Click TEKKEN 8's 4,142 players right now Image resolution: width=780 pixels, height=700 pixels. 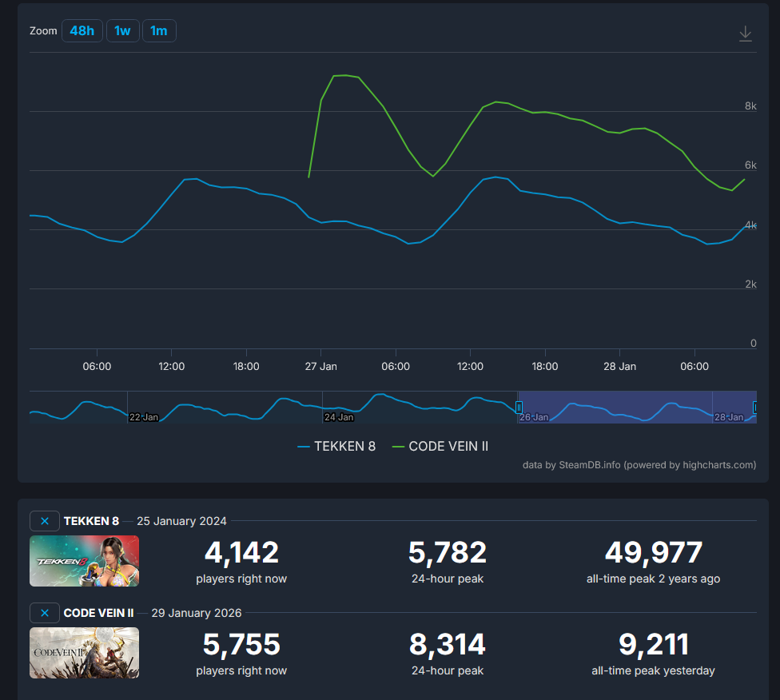coord(242,553)
